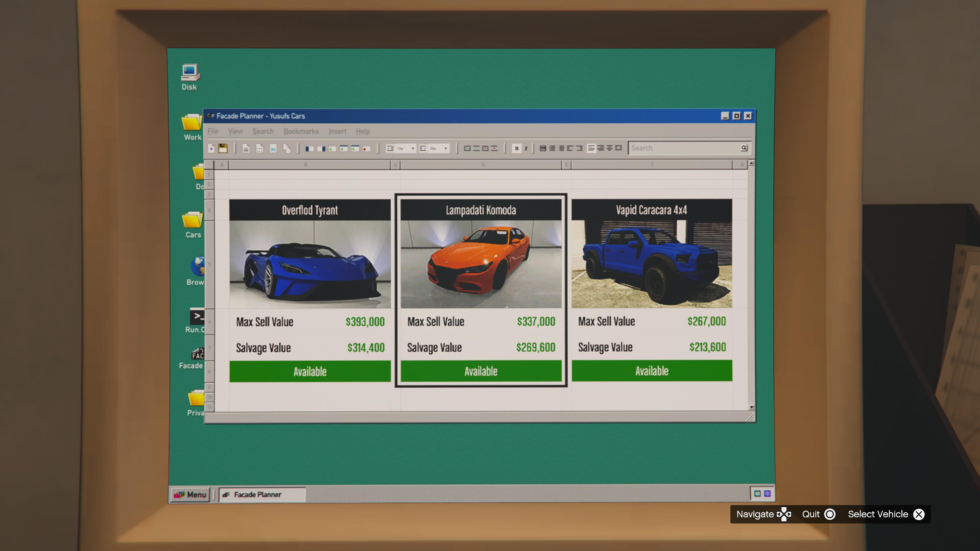Click the Quit prompt

click(819, 514)
